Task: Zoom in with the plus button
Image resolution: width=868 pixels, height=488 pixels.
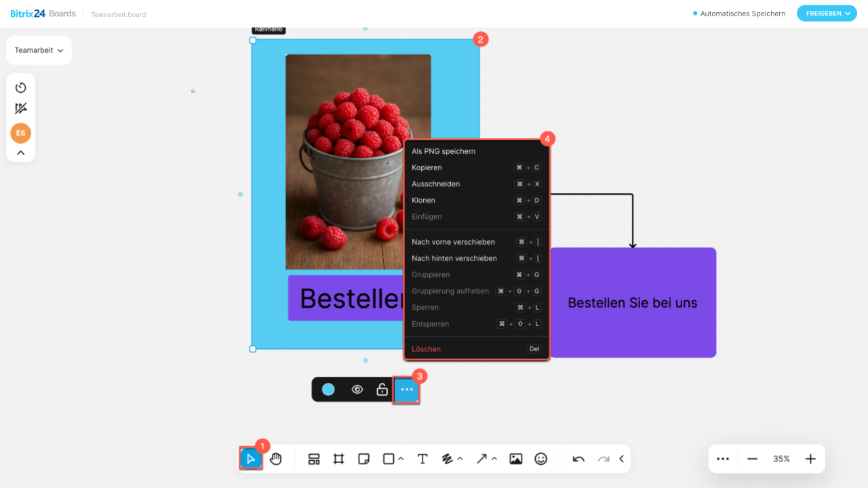Action: pyautogui.click(x=810, y=459)
